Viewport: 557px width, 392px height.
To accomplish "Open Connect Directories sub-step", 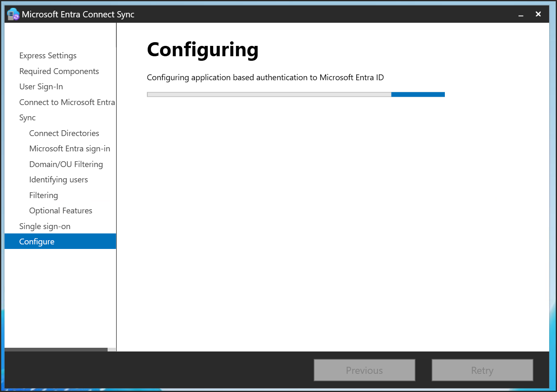I will pyautogui.click(x=64, y=133).
